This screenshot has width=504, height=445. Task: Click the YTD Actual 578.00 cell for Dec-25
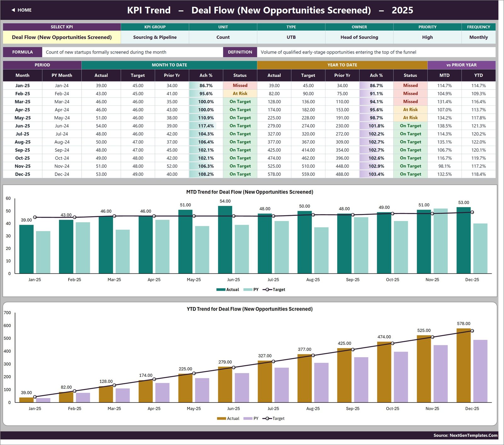tap(274, 174)
